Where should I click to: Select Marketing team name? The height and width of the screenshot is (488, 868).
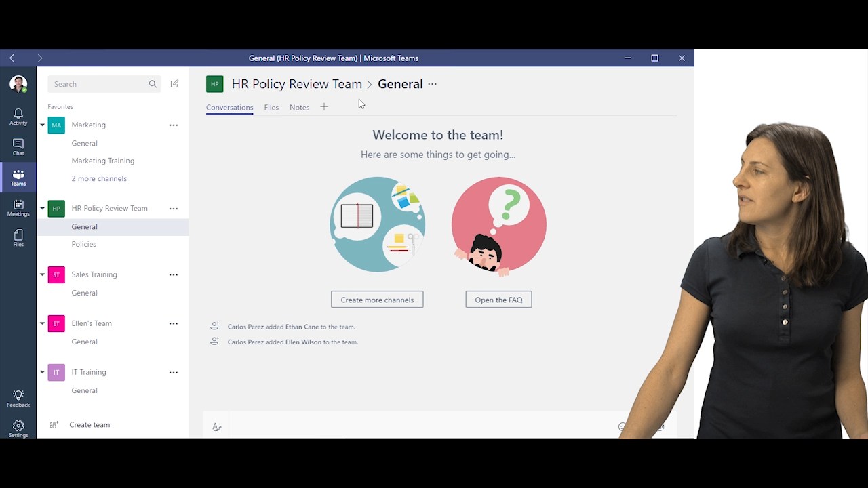89,125
